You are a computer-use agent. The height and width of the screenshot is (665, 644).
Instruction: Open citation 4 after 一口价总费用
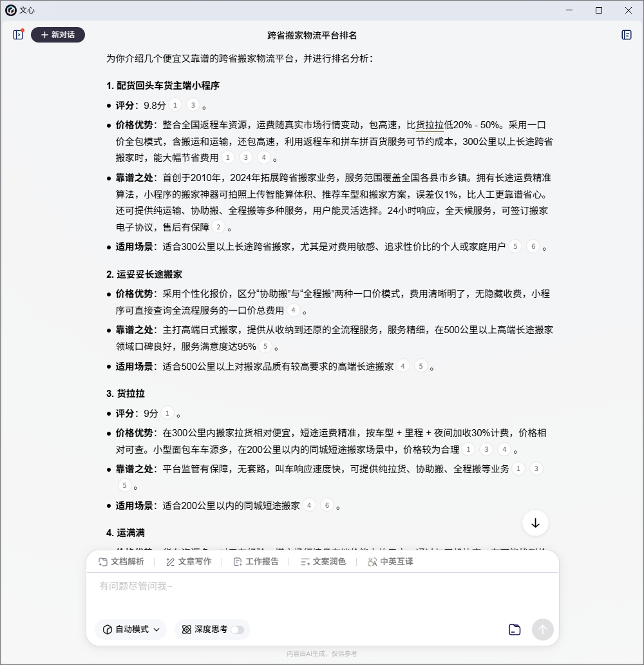click(x=294, y=311)
